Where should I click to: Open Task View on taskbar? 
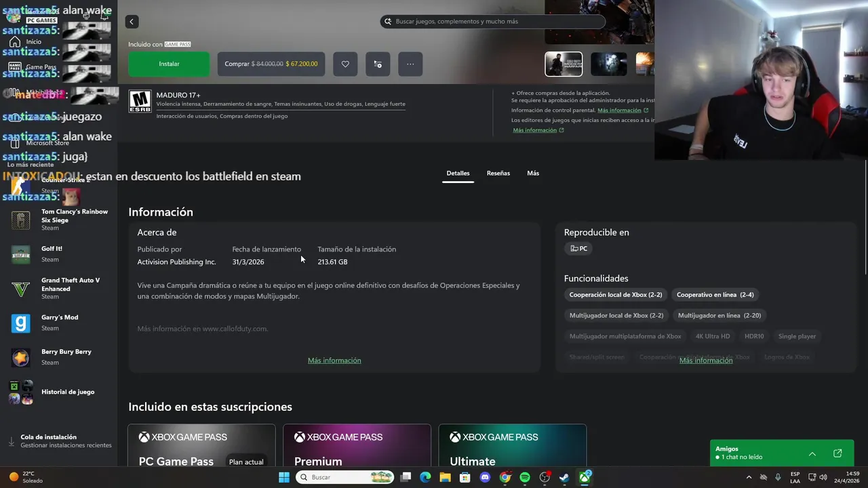406,477
